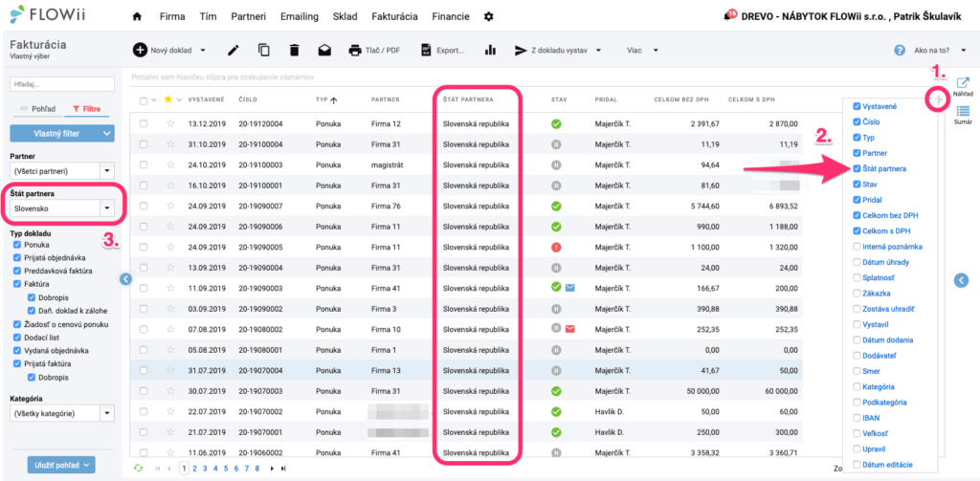Image resolution: width=980 pixels, height=481 pixels.
Task: Enable Dátum úhrady column
Action: pos(857,262)
